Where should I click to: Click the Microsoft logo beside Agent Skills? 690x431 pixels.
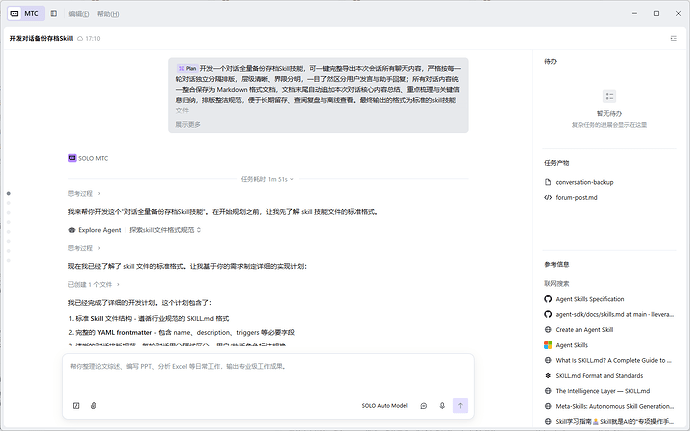[548, 345]
